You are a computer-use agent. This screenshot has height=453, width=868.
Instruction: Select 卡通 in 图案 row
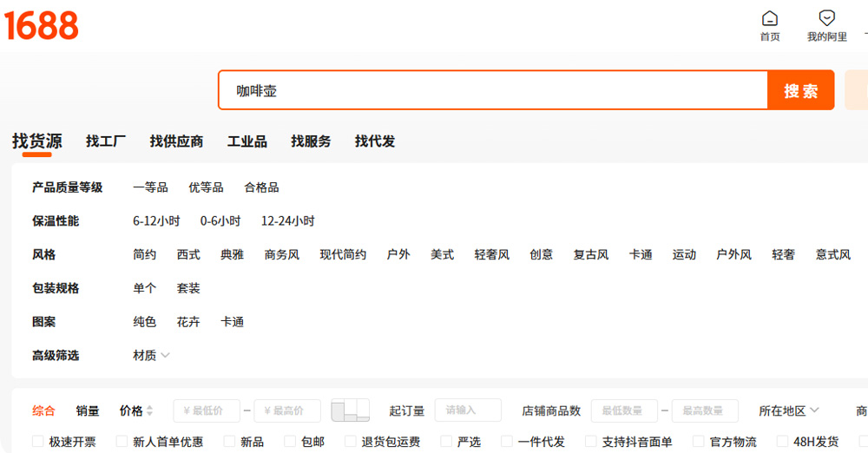(232, 322)
